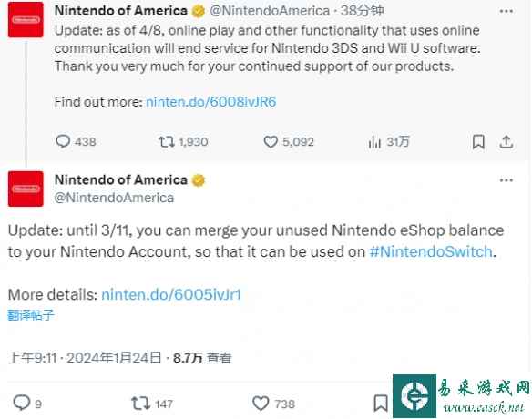This screenshot has height=419, width=532.
Task: Click 翻译帖子 to translate the post
Action: (x=31, y=315)
